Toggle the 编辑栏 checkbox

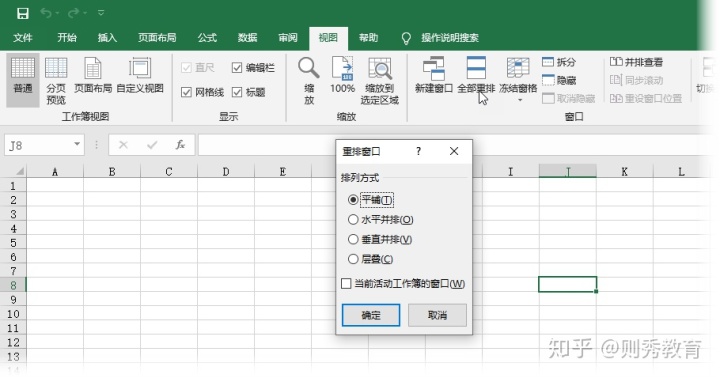pos(237,68)
